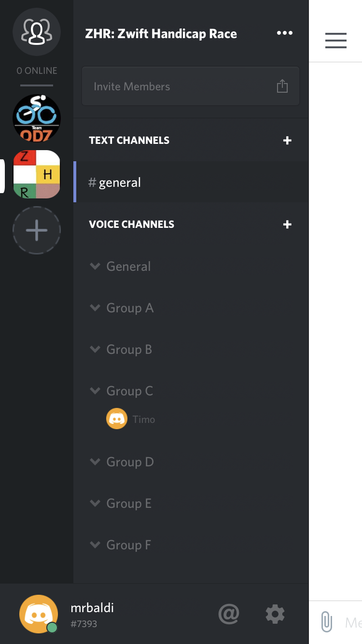This screenshot has width=362, height=644.
Task: Open the Discord friends list icon
Action: pos(36,32)
